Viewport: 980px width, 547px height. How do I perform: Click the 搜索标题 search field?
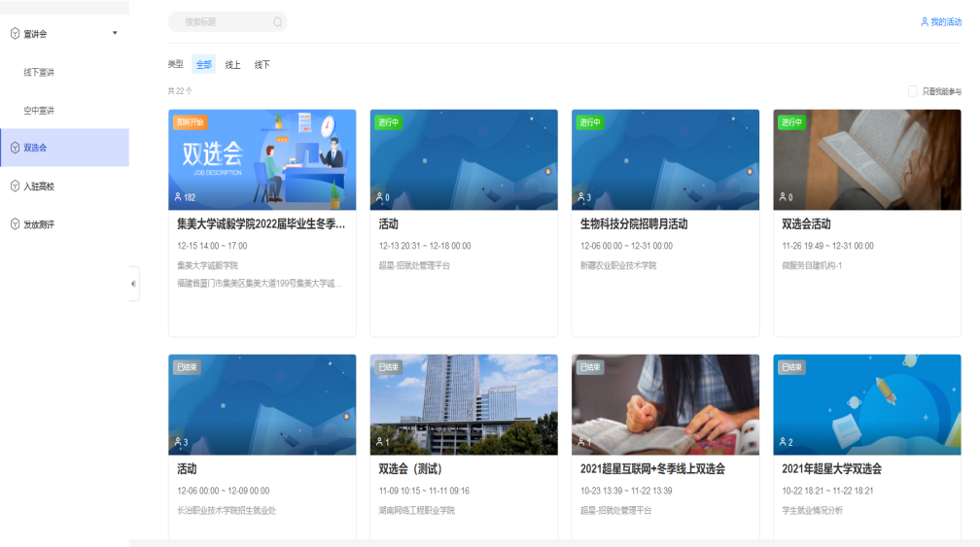[x=227, y=21]
